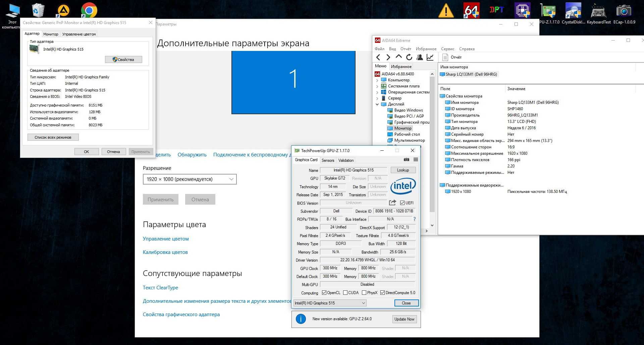Open the yellow warning triangle desktop icon
The width and height of the screenshot is (644, 345).
(446, 11)
